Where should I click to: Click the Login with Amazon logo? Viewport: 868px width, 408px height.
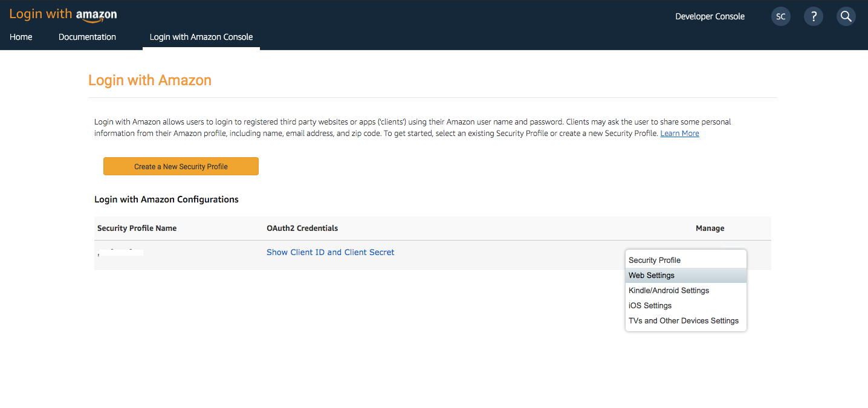tap(63, 15)
